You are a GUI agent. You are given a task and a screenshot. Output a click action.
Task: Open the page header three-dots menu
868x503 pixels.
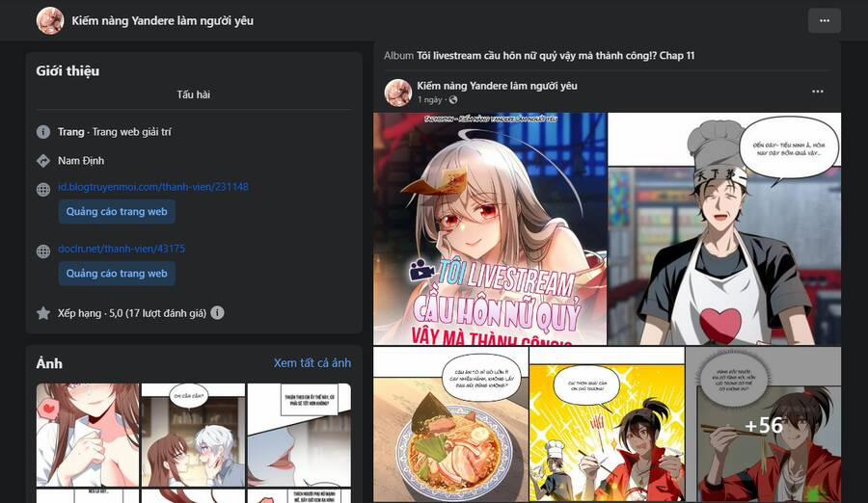[x=825, y=20]
